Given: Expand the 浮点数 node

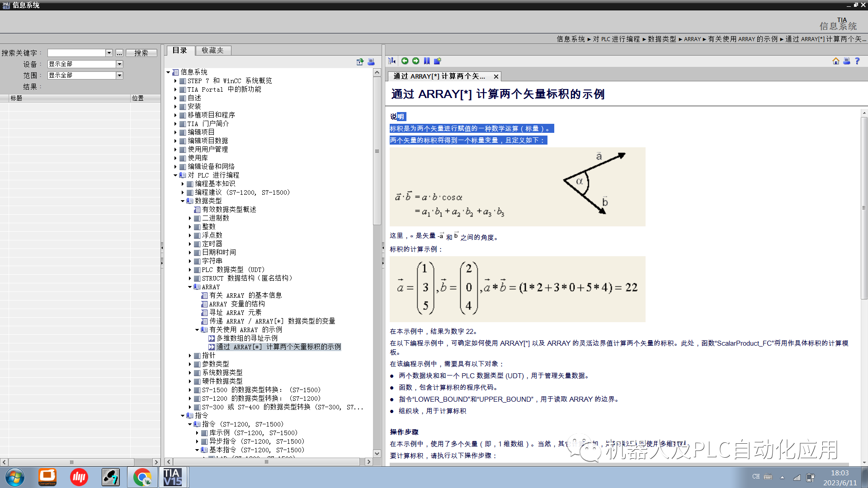Looking at the screenshot, I should pyautogui.click(x=190, y=235).
